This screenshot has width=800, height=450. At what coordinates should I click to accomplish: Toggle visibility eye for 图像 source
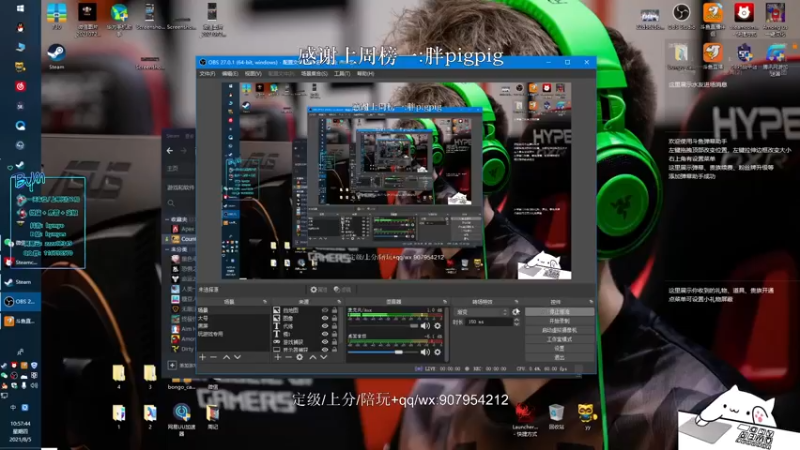point(324,318)
